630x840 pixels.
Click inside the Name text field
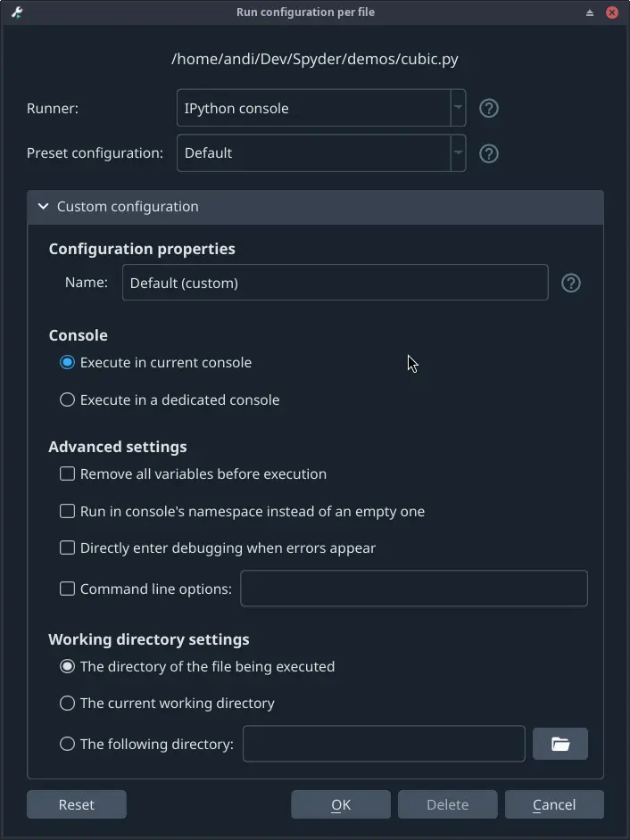335,283
